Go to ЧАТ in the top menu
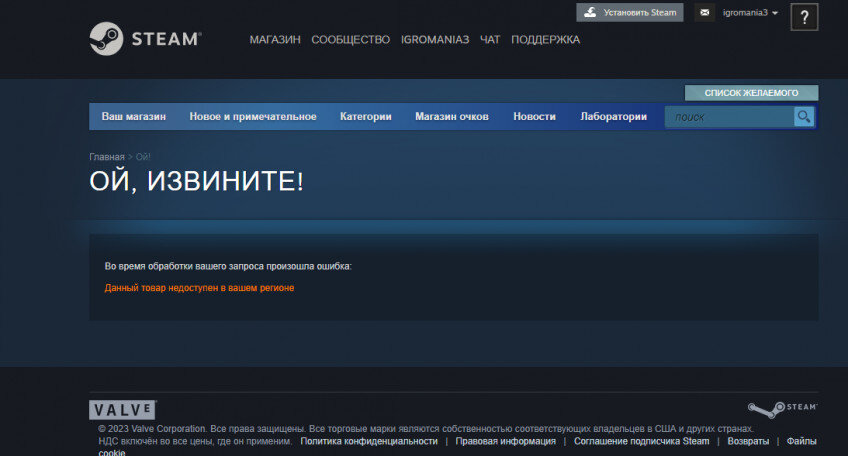This screenshot has height=456, width=848. (x=490, y=39)
